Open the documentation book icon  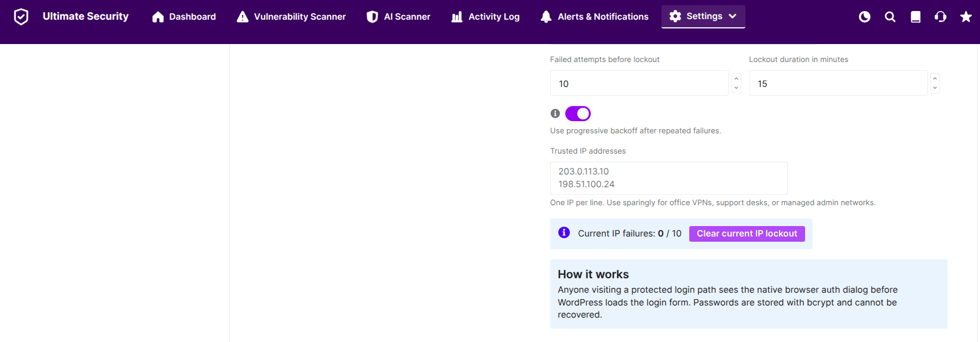tap(916, 17)
